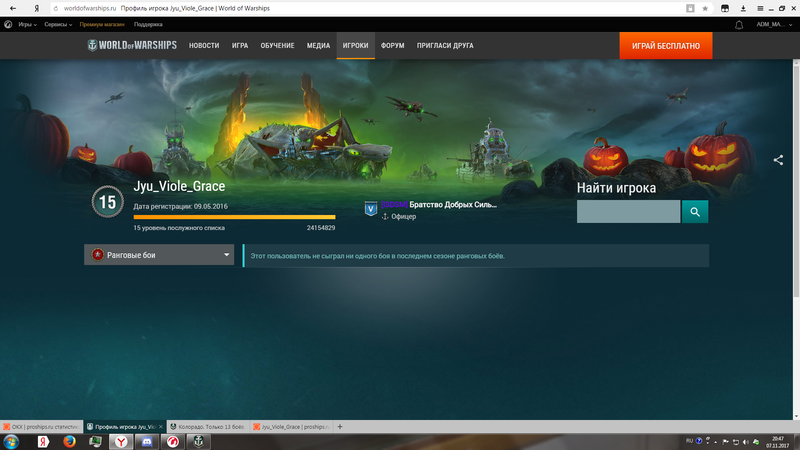The image size is (800, 450).
Task: Click the magnifier search button
Action: [x=695, y=212]
